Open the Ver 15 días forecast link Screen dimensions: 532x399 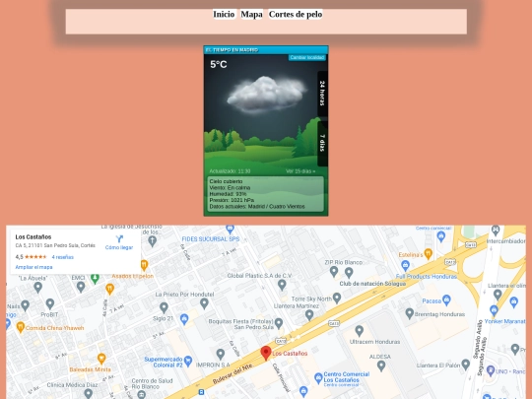pyautogui.click(x=300, y=171)
